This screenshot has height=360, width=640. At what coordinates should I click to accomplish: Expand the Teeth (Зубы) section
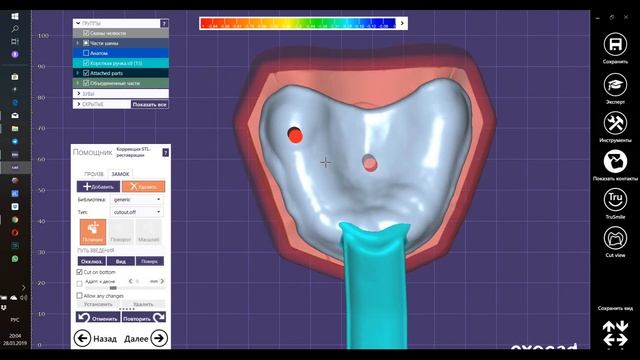(x=79, y=93)
